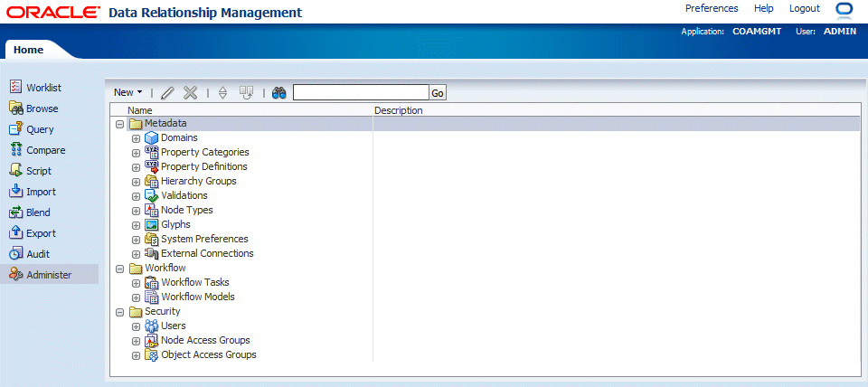Image resolution: width=868 pixels, height=387 pixels.
Task: Select the Administer text label
Action: tap(49, 275)
